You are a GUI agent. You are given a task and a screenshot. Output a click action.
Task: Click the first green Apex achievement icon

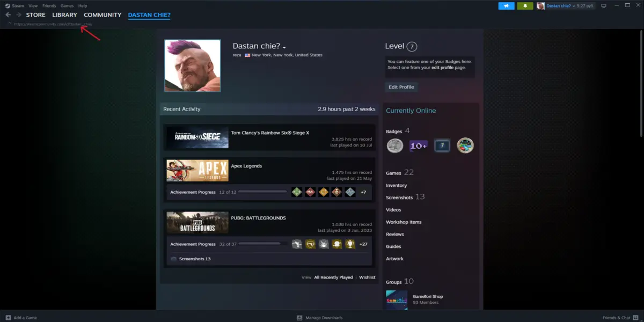(297, 192)
